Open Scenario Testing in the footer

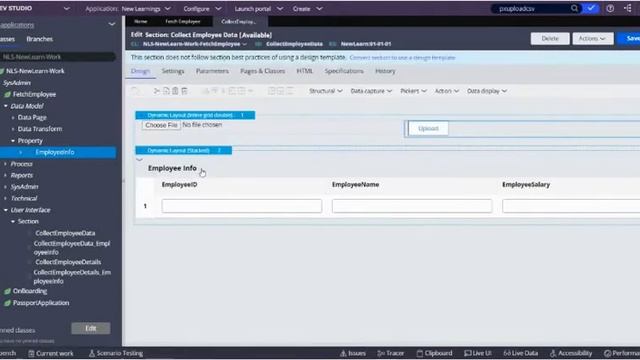pyautogui.click(x=116, y=353)
